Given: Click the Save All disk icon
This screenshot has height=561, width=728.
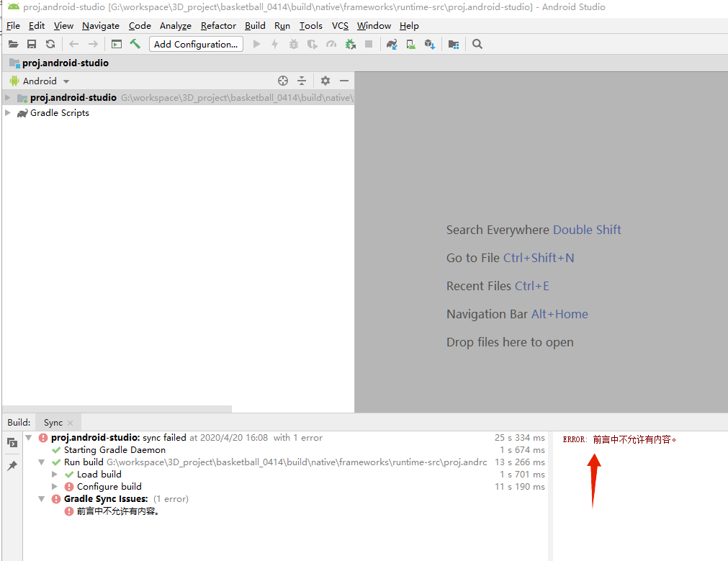Looking at the screenshot, I should click(x=32, y=44).
